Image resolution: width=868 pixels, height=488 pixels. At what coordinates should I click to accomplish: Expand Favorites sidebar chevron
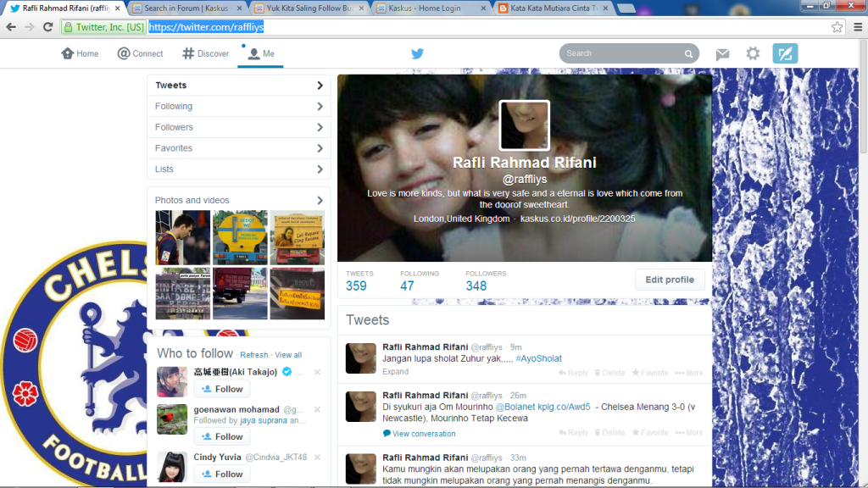pyautogui.click(x=320, y=148)
